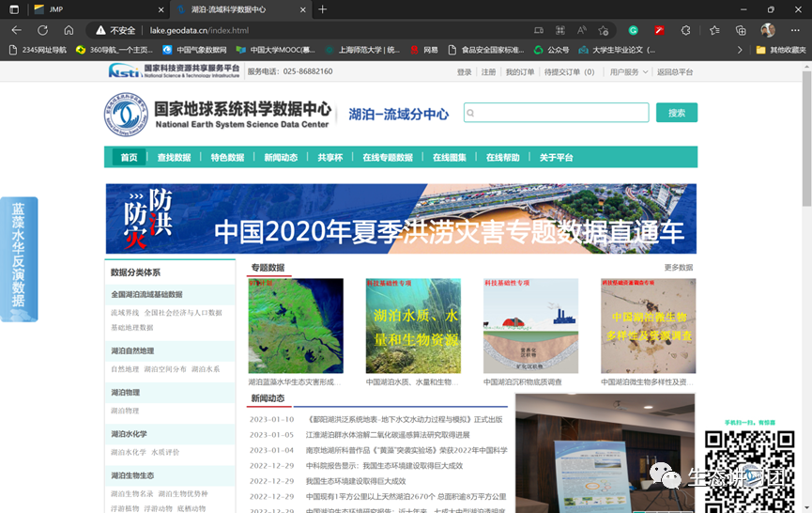
Task: Go back to the previous page
Action: point(17,30)
